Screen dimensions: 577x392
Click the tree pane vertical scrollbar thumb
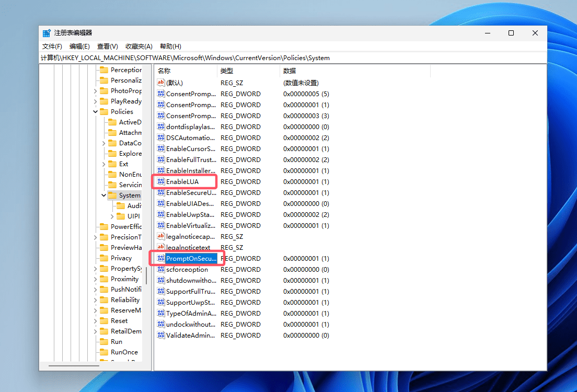point(146,275)
